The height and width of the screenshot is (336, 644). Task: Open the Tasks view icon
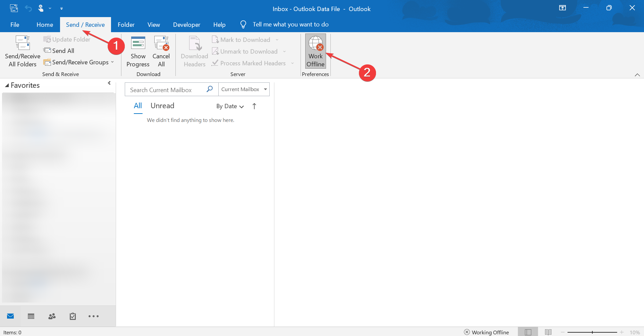72,316
